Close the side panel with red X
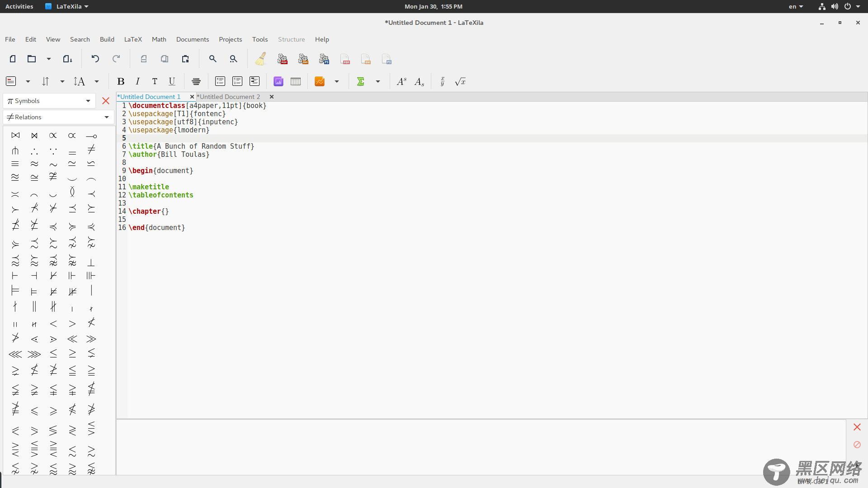 [106, 101]
